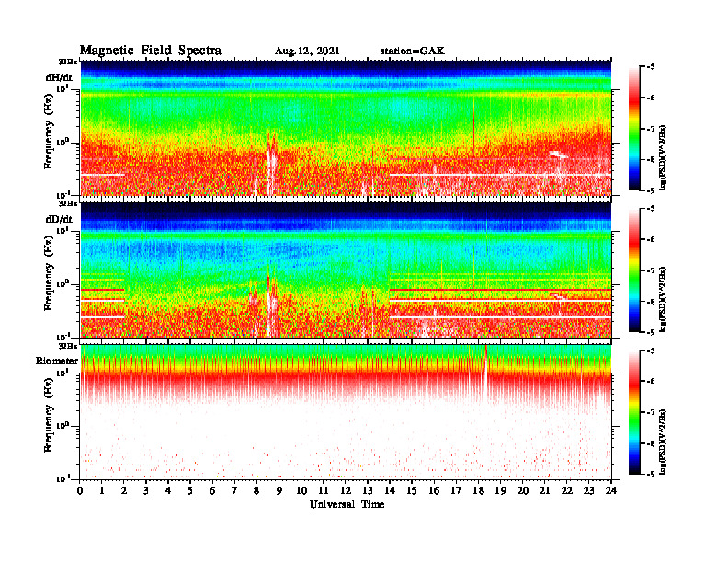This screenshot has height=563, width=728.
Task: Click hour '23' on the Universal Time axis
Action: point(588,490)
